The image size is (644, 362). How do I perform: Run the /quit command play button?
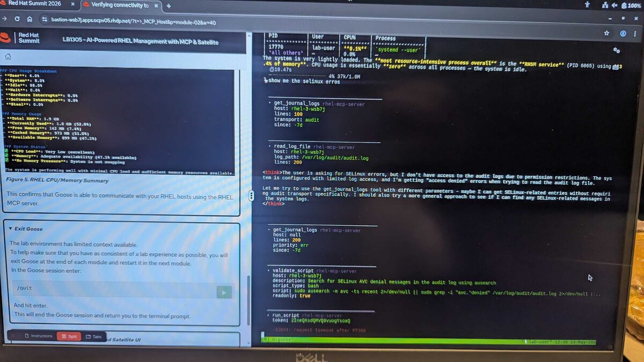[224, 292]
